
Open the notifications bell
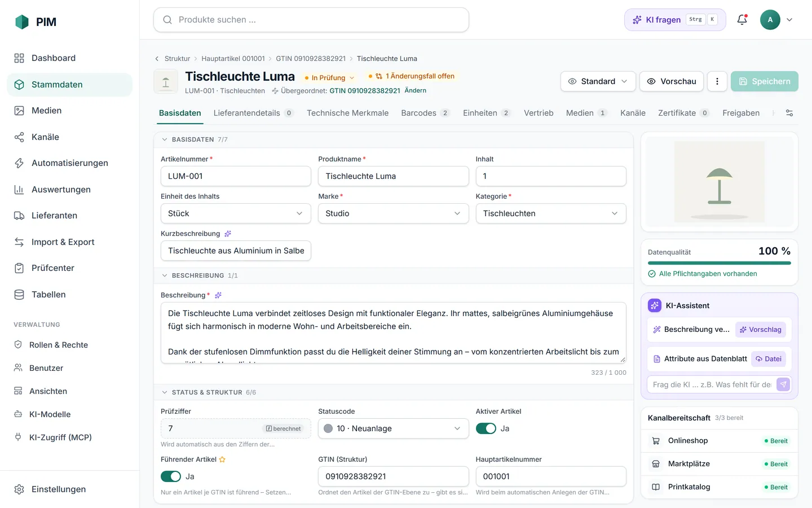point(742,20)
